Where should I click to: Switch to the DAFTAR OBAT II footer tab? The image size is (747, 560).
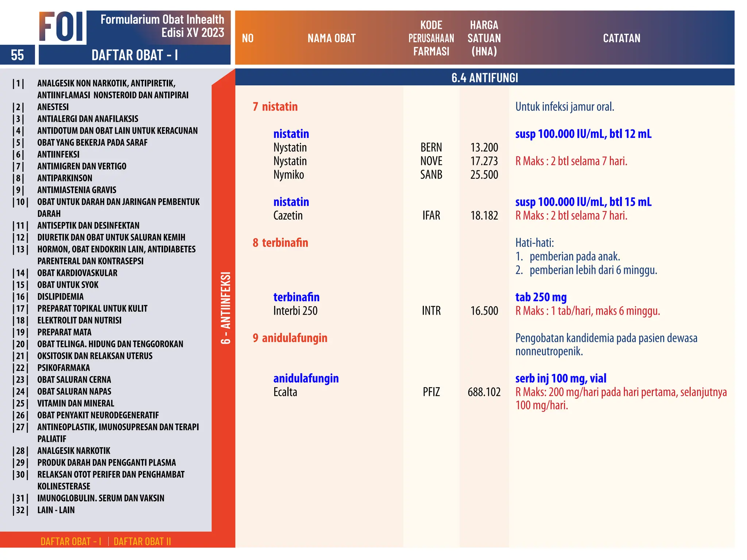(x=142, y=541)
